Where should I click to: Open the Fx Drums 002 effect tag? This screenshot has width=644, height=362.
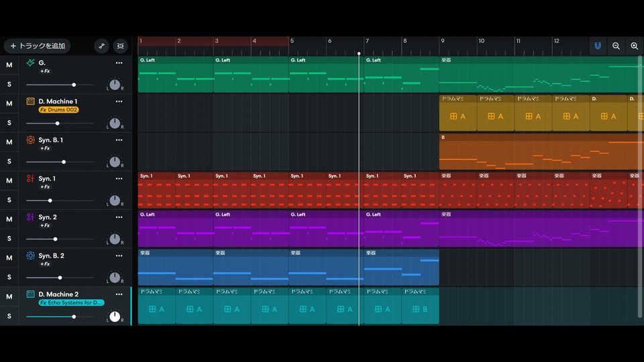pos(58,110)
